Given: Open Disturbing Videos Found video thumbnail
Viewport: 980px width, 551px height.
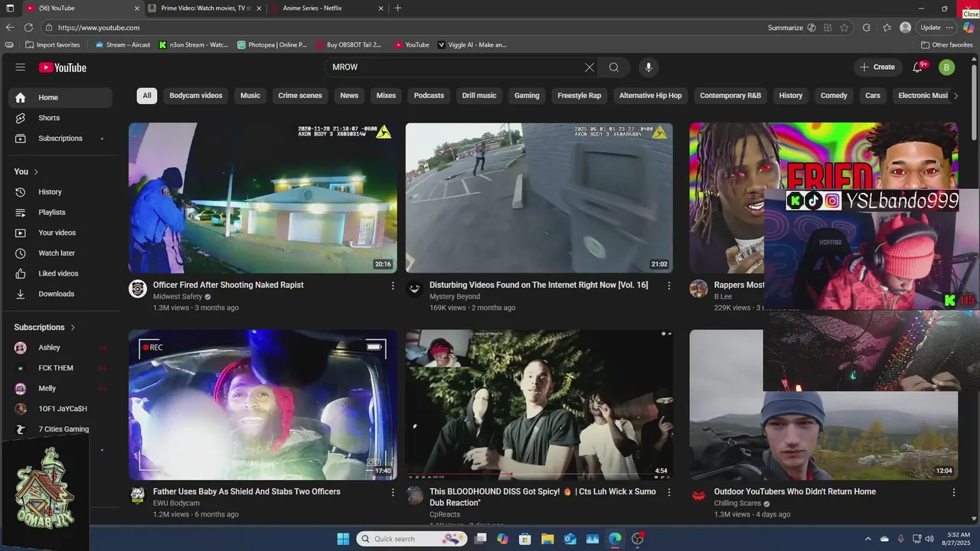Looking at the screenshot, I should pyautogui.click(x=539, y=198).
